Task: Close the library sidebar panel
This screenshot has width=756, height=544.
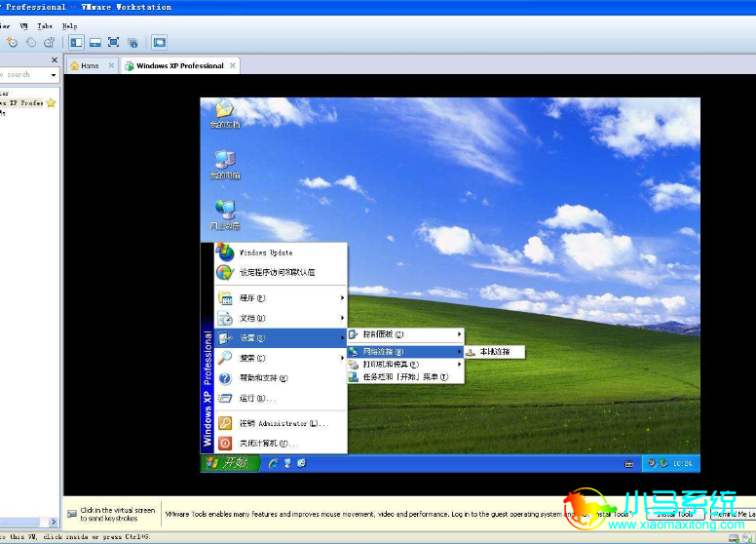Action: click(x=55, y=59)
